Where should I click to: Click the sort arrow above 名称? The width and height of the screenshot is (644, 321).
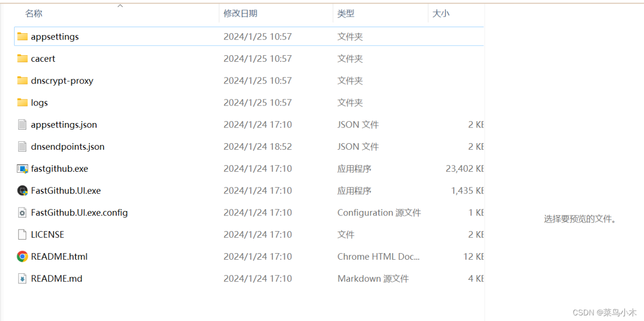point(120,6)
